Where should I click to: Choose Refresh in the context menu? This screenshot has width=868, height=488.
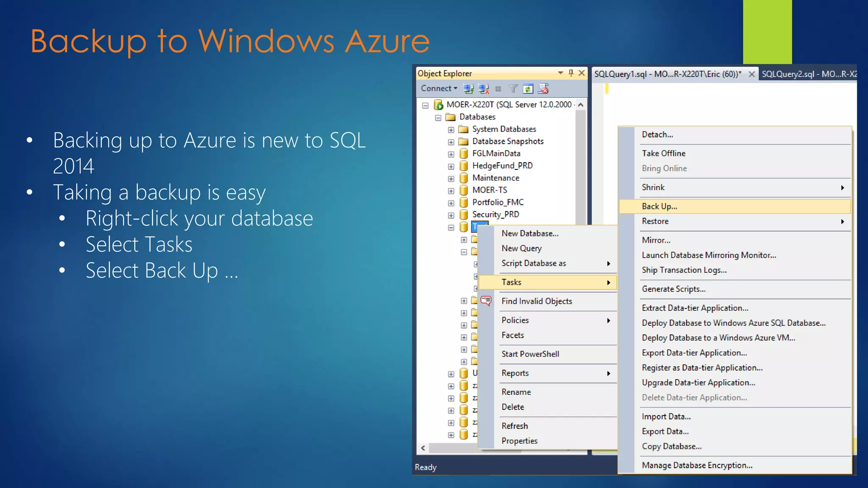tap(547, 426)
